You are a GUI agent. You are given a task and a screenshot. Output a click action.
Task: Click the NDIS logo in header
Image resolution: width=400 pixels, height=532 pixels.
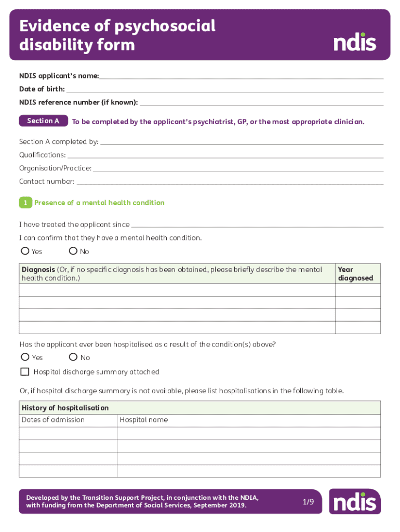coord(355,42)
